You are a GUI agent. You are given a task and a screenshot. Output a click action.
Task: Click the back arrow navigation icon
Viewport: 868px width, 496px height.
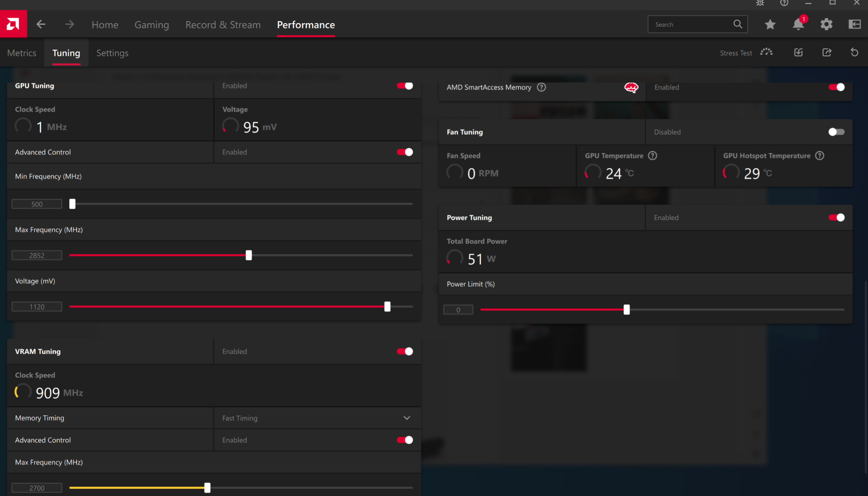[x=40, y=24]
